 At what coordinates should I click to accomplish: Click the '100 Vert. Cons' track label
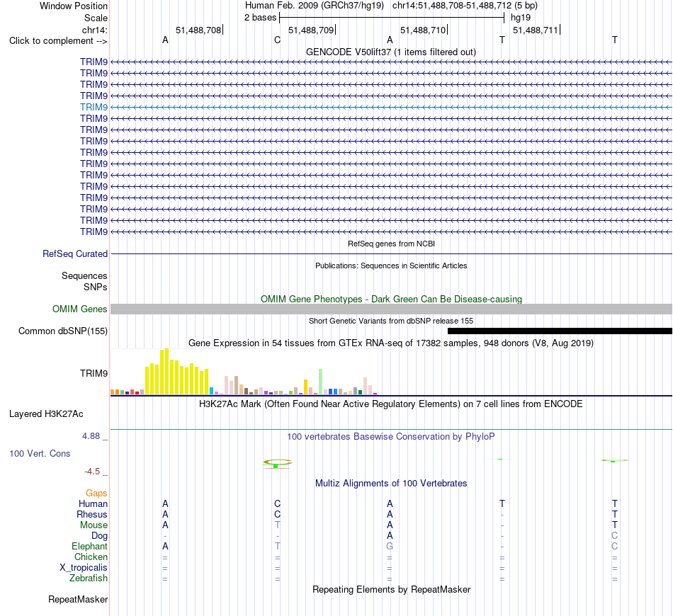[x=40, y=453]
